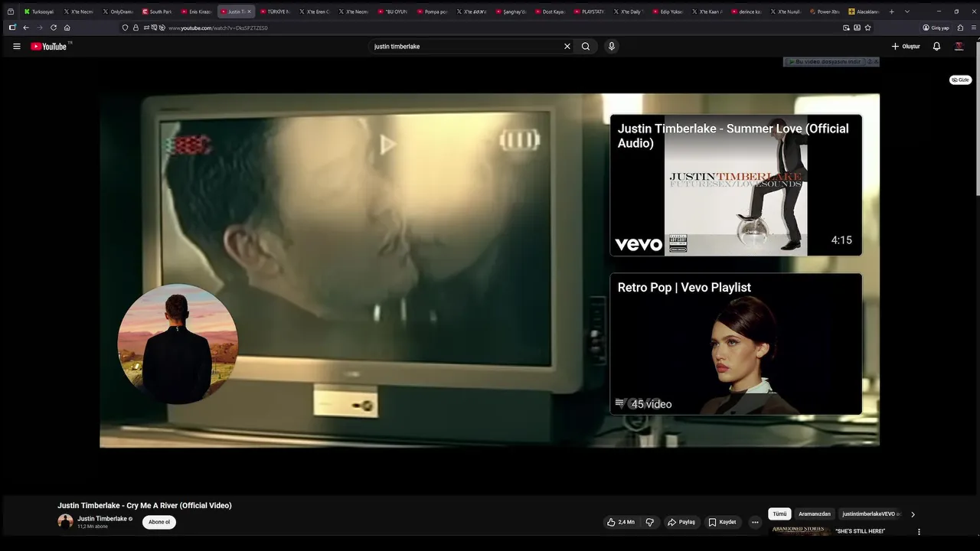Open options for "SHE'S STILL HERE!" video
980x551 pixels.
point(919,531)
